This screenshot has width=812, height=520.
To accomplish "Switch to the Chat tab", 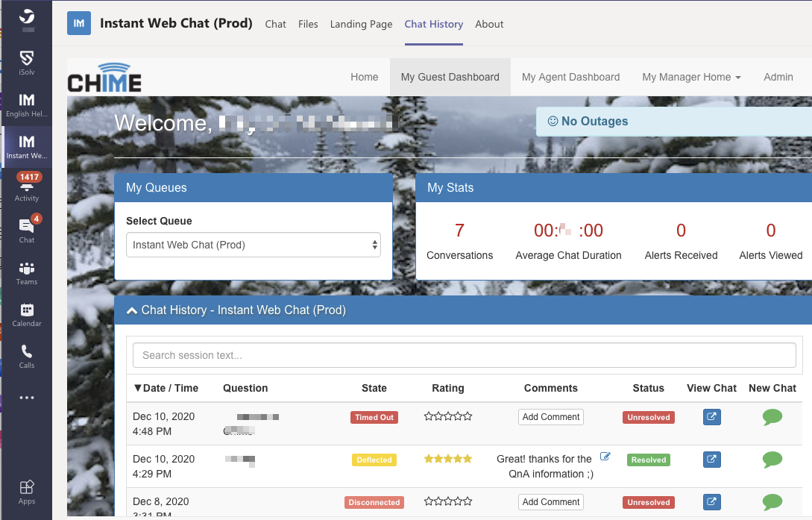I will pos(275,25).
